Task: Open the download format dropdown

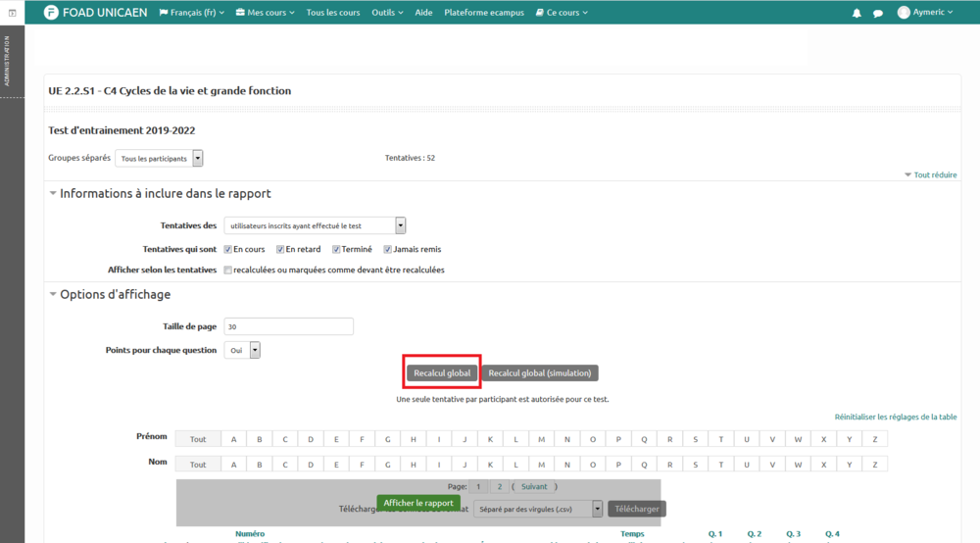Action: [537, 509]
